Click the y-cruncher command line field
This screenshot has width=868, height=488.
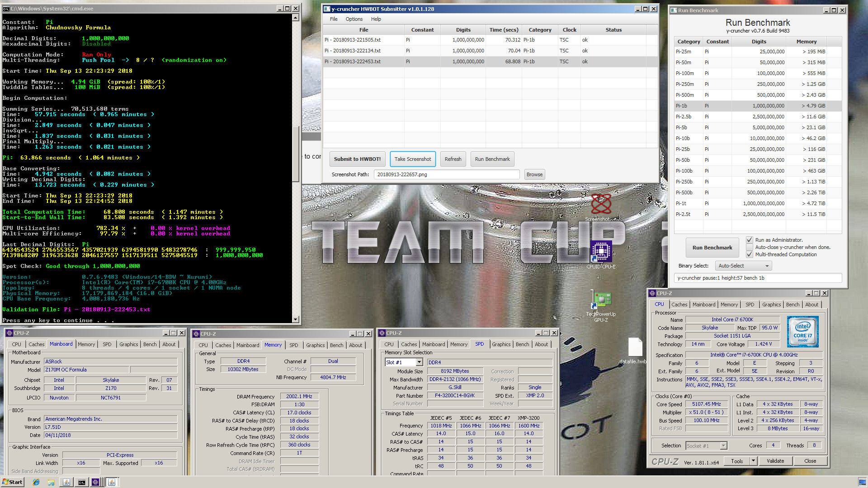tap(758, 278)
